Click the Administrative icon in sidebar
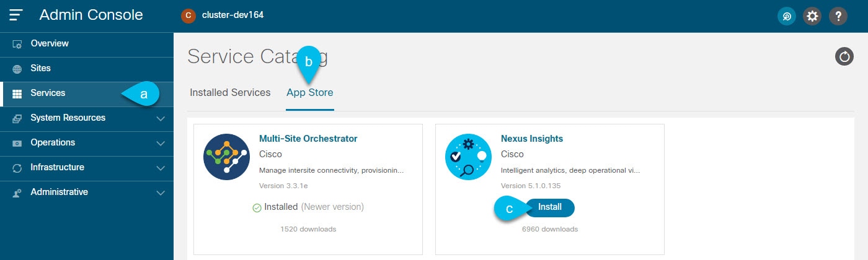The image size is (868, 260). [x=17, y=193]
